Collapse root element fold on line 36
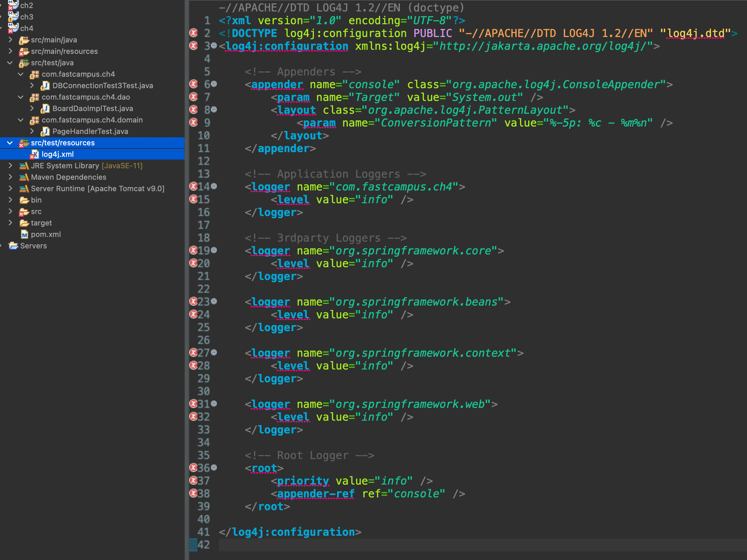This screenshot has width=747, height=560. pyautogui.click(x=214, y=467)
